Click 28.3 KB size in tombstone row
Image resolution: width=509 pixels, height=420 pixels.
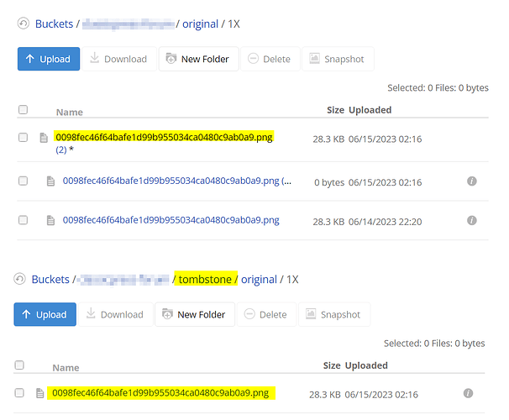(325, 395)
